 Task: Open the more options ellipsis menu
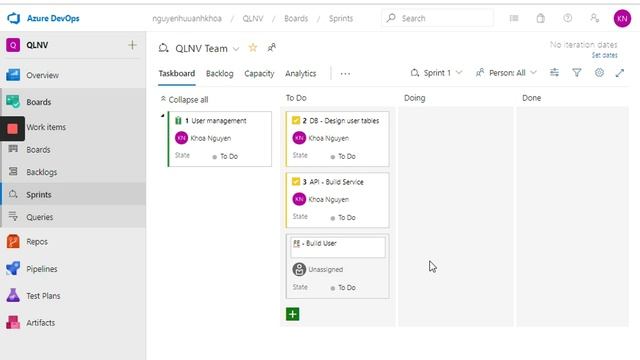pyautogui.click(x=345, y=74)
